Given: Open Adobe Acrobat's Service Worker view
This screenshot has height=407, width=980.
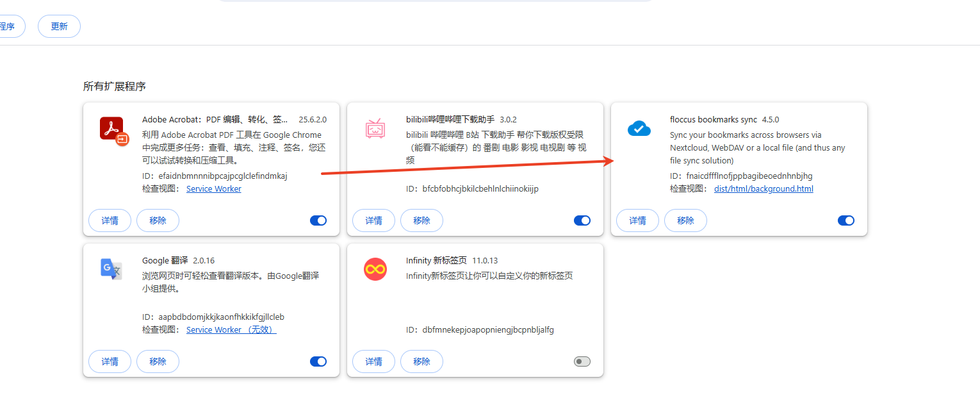Looking at the screenshot, I should coord(213,188).
